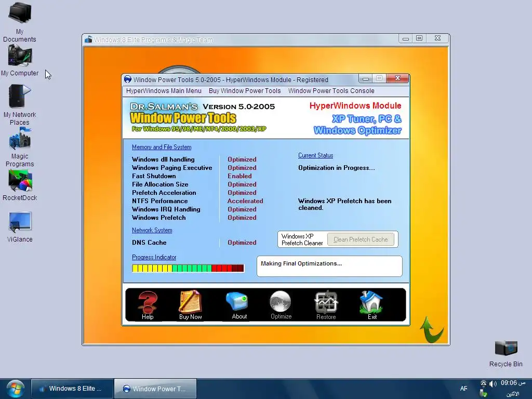Click Optimization in Progress text

coord(336,168)
